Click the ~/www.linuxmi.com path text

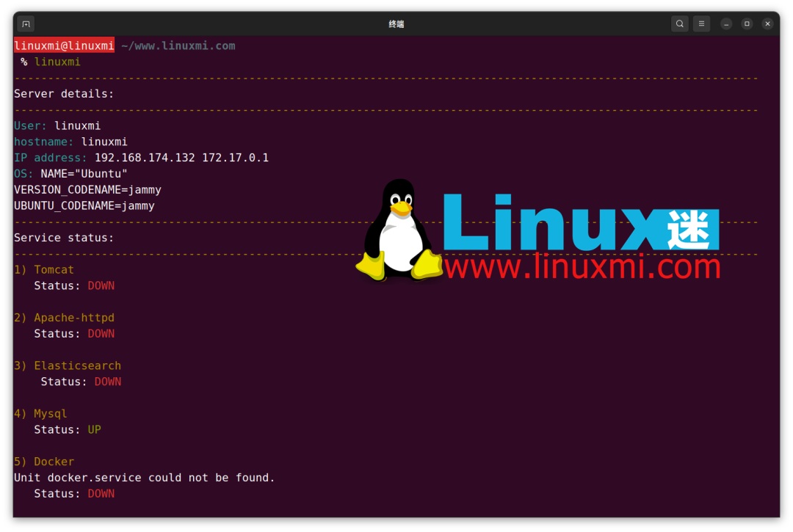point(178,46)
